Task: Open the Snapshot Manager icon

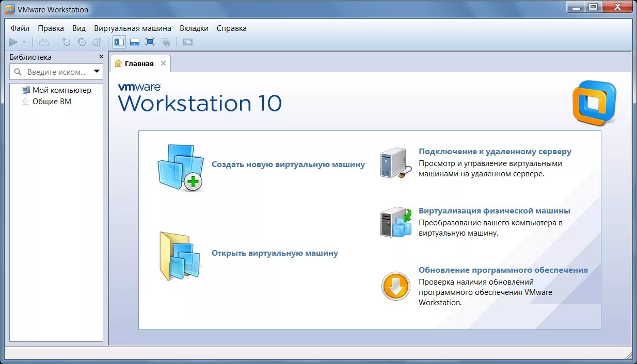Action: tap(97, 42)
